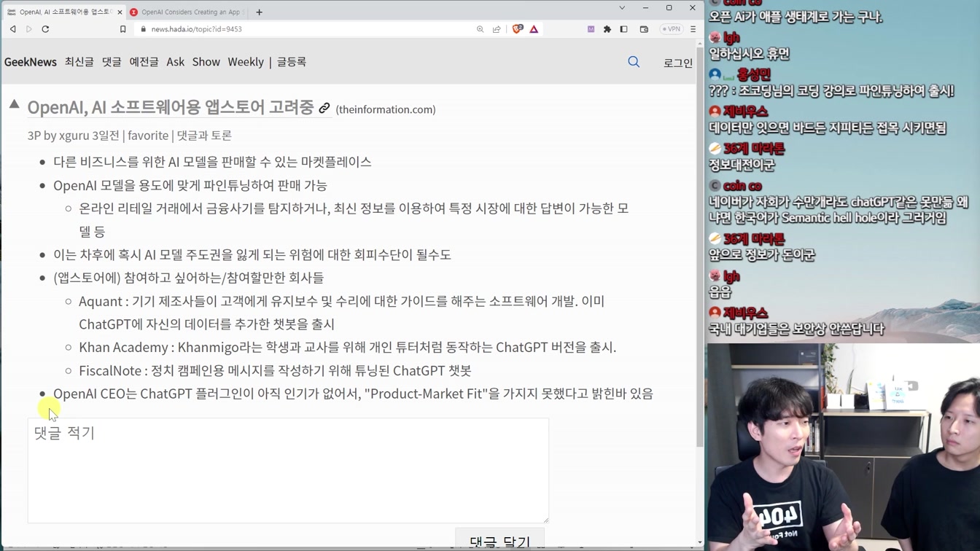Image resolution: width=980 pixels, height=551 pixels.
Task: Click the chat message 정보대전이군
Action: coord(742,165)
